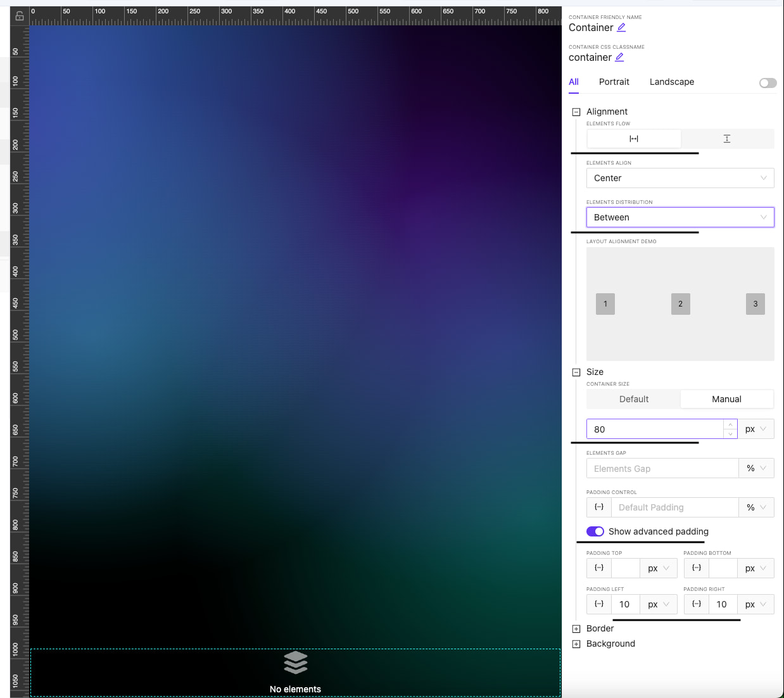Screen dimensions: 784x698
Task: Select Manual container size
Action: pyautogui.click(x=726, y=399)
